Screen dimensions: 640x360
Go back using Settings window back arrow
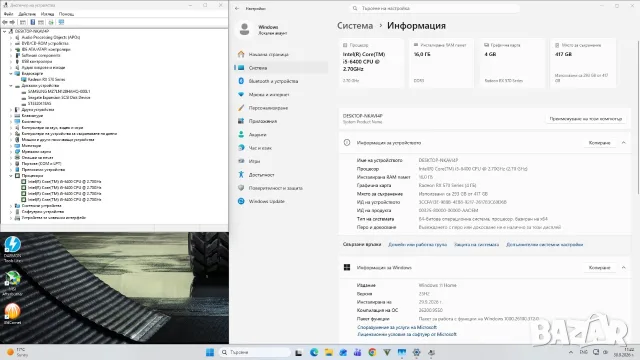(237, 8)
